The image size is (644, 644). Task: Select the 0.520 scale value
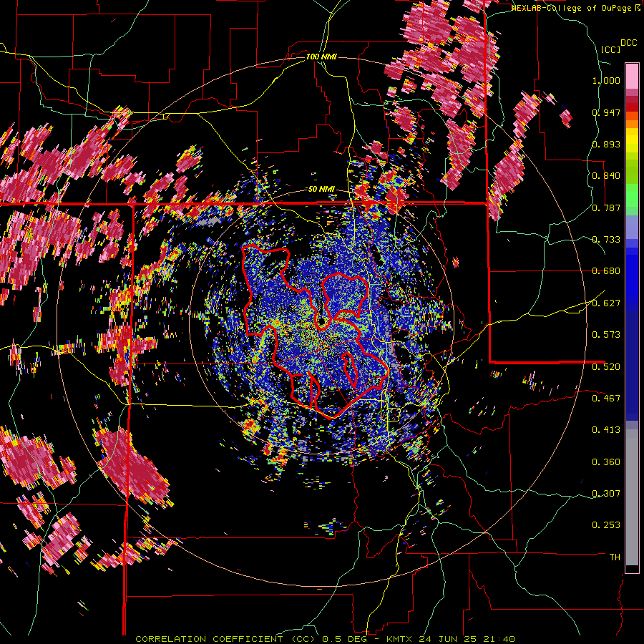[x=606, y=367]
